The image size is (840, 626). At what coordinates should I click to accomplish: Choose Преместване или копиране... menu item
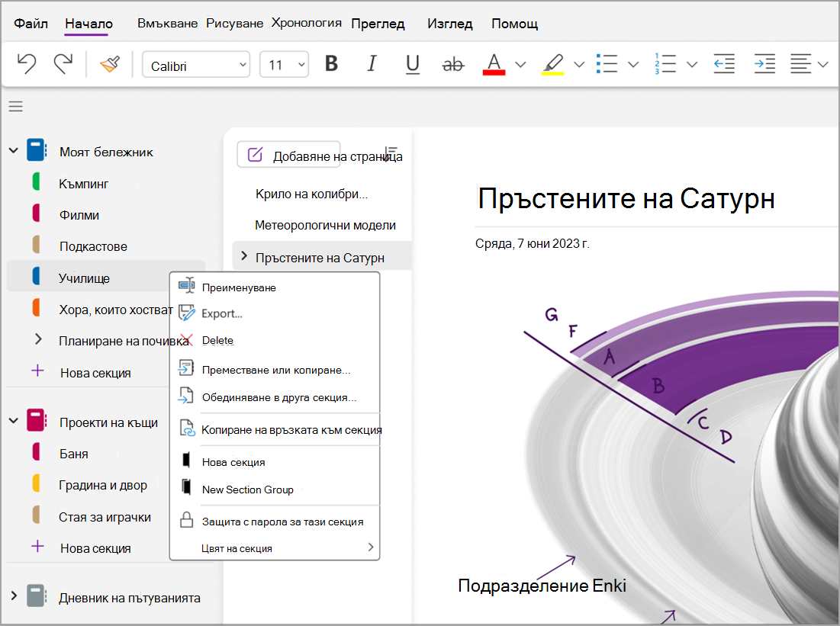pos(275,370)
